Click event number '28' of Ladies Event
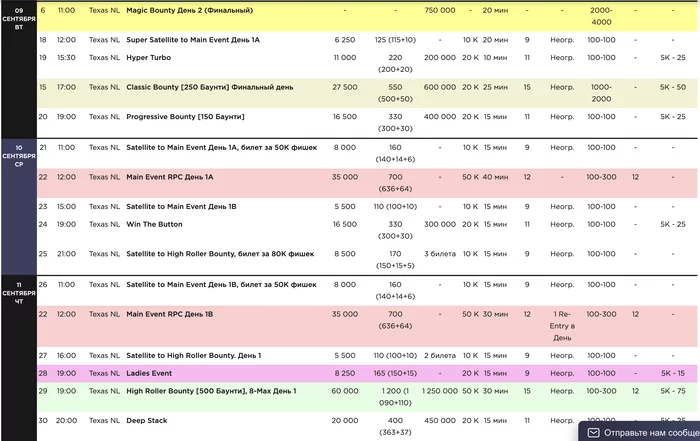 [43, 373]
